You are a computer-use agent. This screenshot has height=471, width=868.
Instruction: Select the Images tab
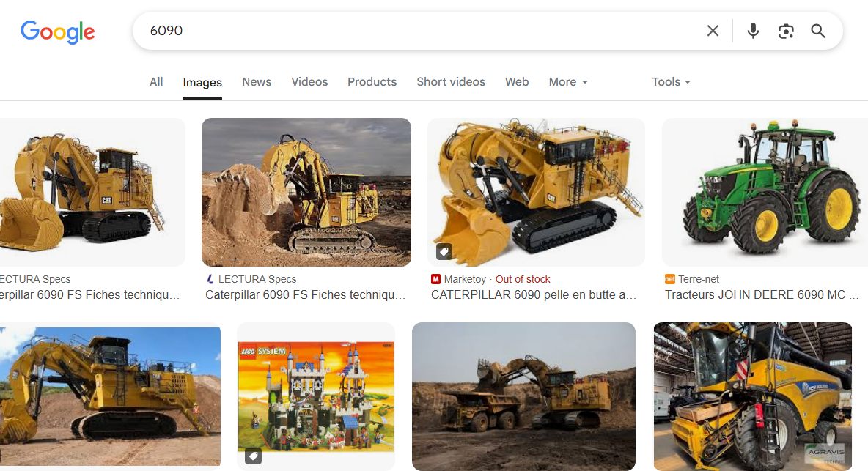pyautogui.click(x=202, y=82)
